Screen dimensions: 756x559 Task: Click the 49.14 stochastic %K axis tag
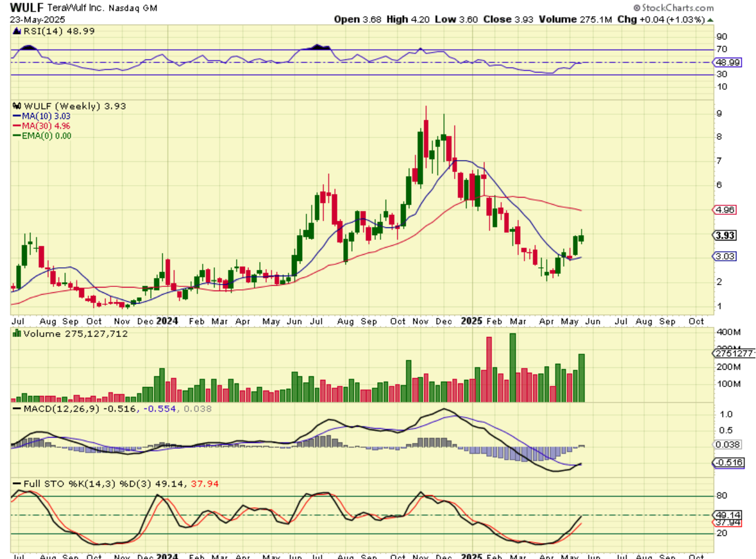coord(727,514)
